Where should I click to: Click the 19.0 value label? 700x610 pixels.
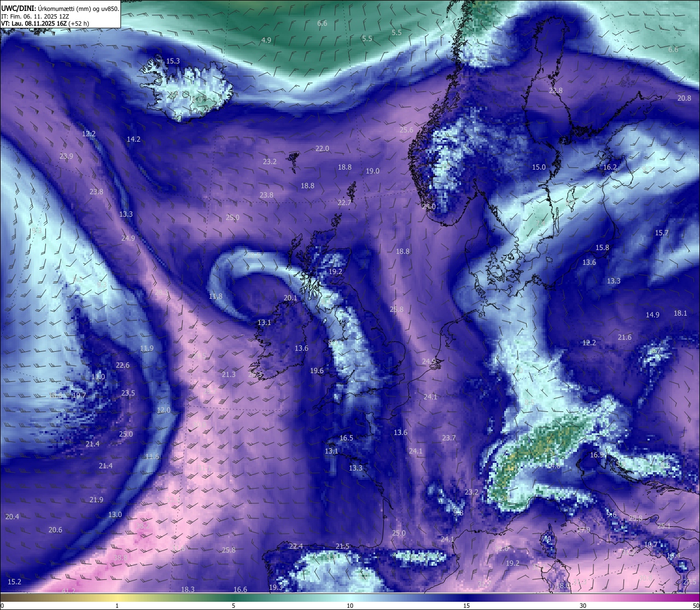tap(372, 171)
